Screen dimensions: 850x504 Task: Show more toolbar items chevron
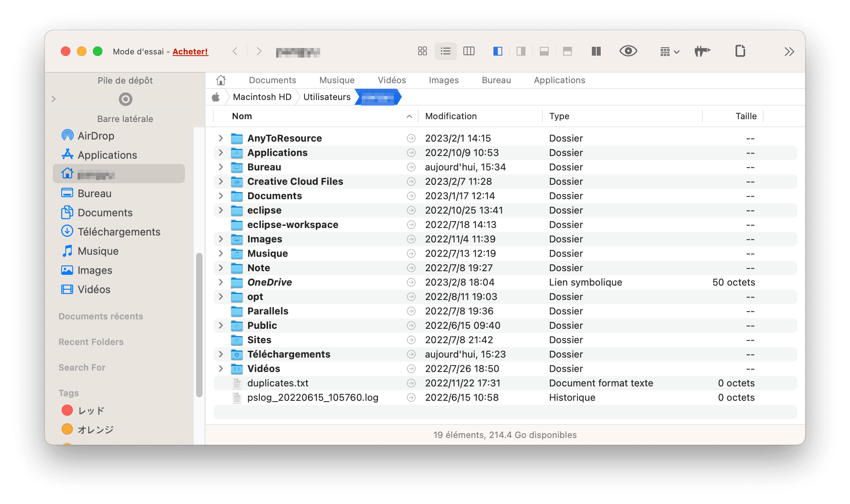[789, 52]
